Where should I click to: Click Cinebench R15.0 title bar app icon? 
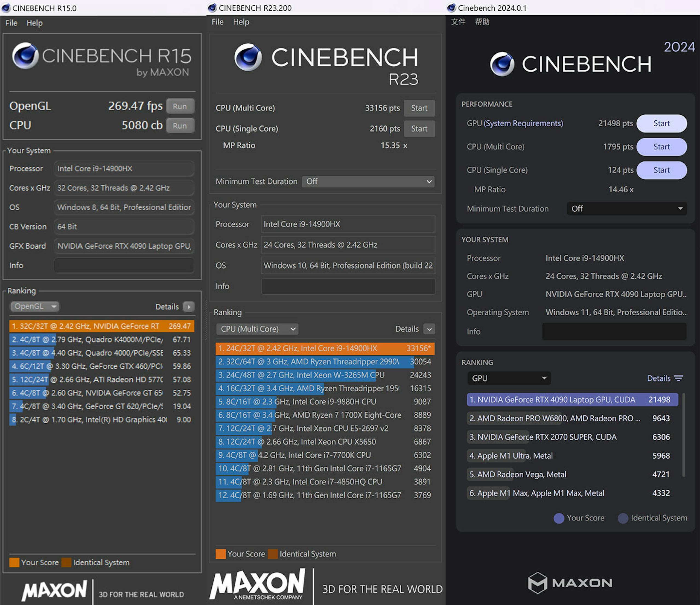[x=6, y=8]
